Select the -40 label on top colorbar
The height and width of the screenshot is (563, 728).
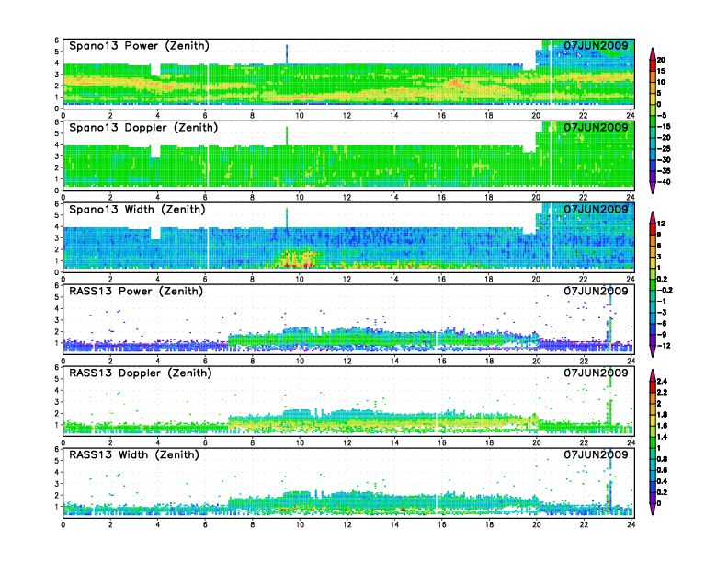click(665, 181)
